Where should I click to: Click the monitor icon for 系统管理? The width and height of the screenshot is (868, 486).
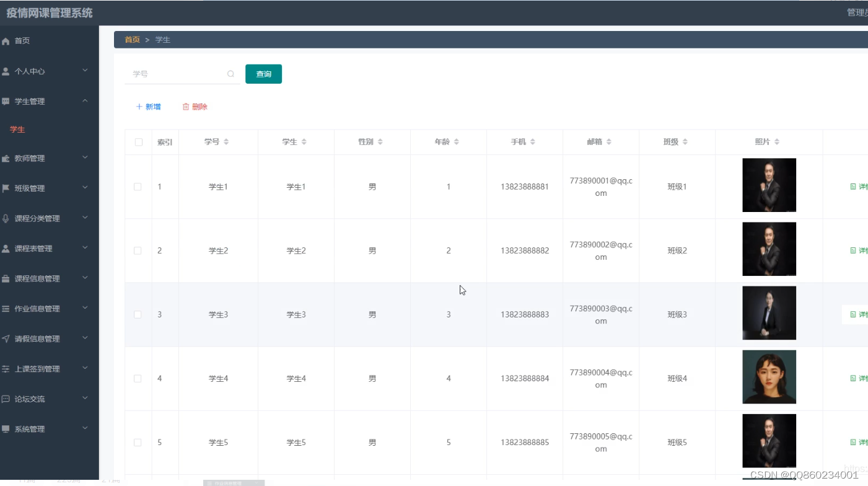pos(6,429)
